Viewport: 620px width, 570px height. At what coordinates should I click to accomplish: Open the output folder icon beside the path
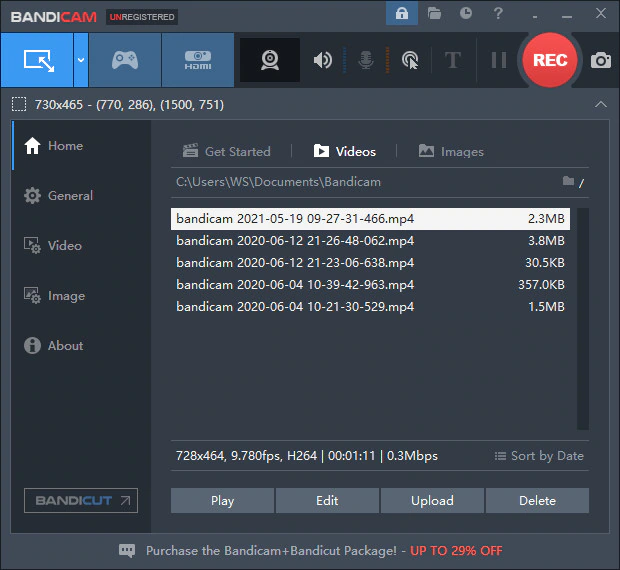click(x=569, y=181)
